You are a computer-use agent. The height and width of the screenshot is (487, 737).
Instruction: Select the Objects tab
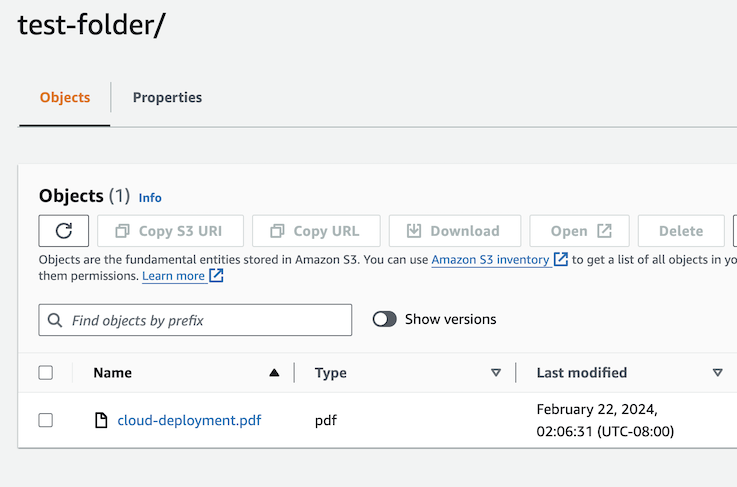pyautogui.click(x=65, y=98)
